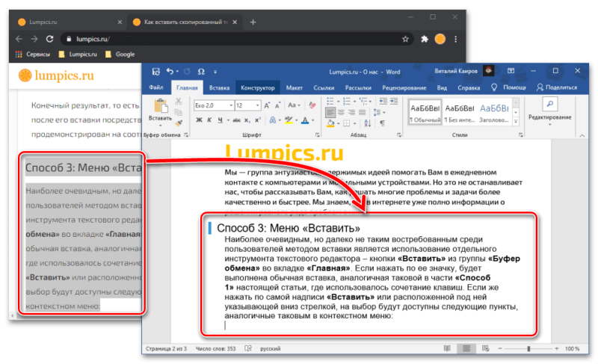Open the Аа change case dropdown
Viewport: 598px width, 364px height.
pyautogui.click(x=294, y=105)
